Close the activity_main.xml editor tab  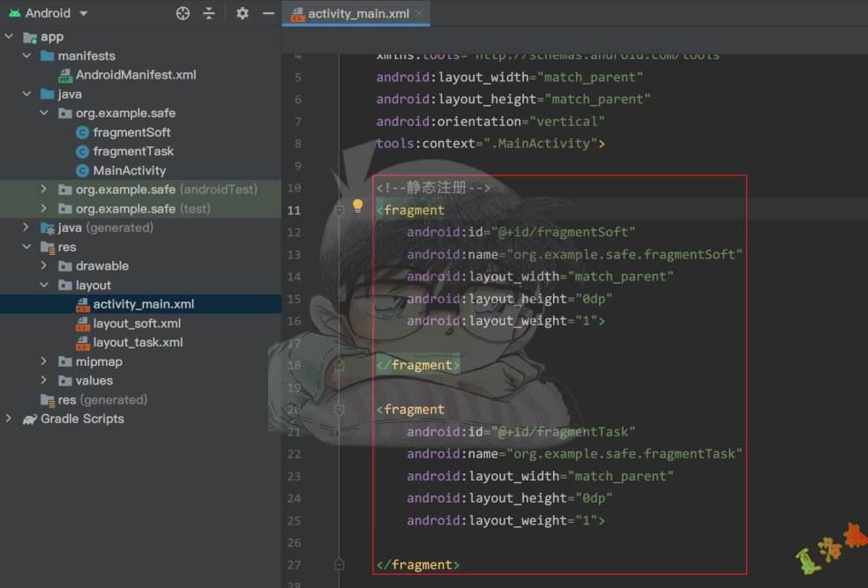(x=419, y=13)
